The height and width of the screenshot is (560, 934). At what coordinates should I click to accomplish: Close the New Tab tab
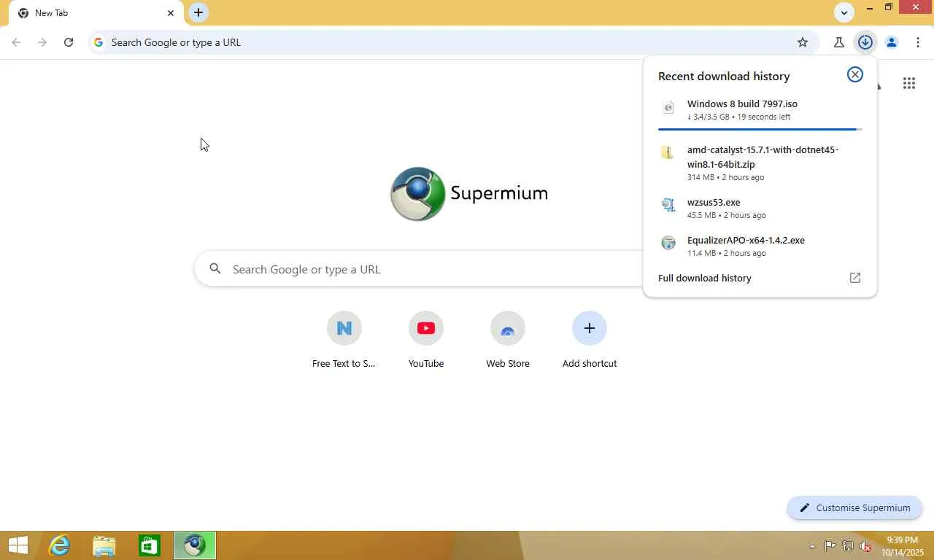pos(171,13)
